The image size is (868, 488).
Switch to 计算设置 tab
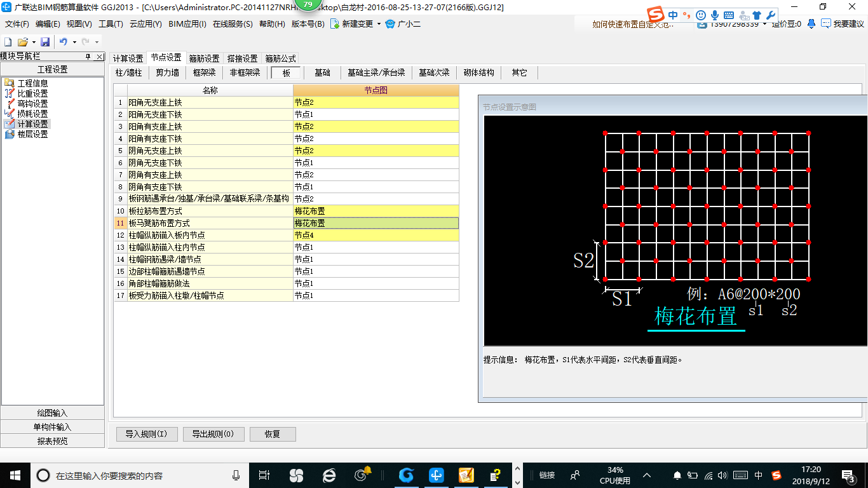[128, 58]
